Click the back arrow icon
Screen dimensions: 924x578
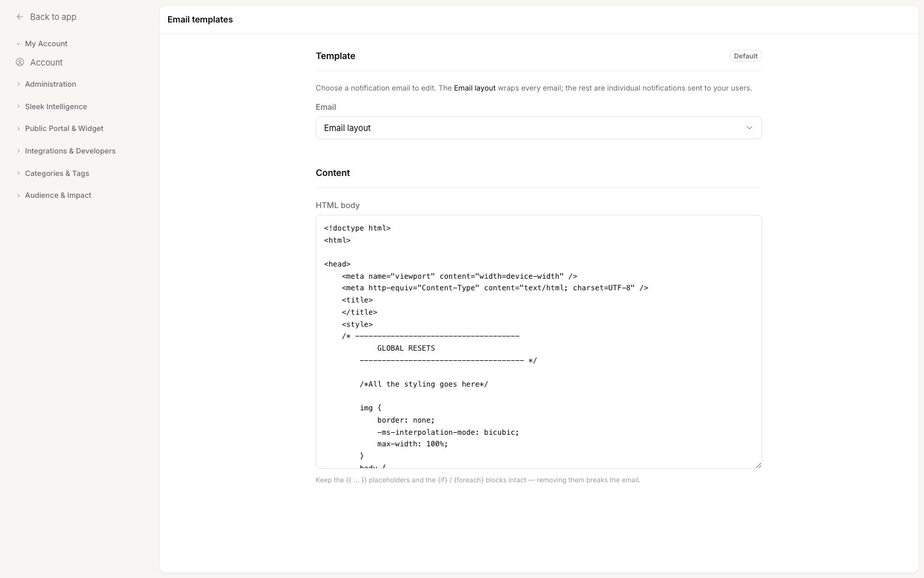(x=20, y=17)
